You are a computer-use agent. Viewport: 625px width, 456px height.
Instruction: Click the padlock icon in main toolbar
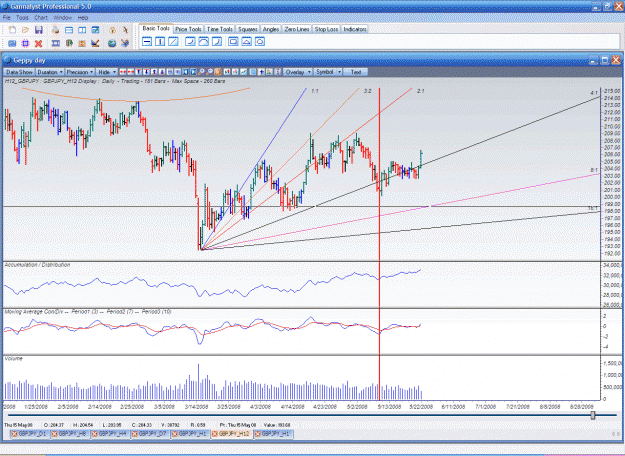pyautogui.click(x=112, y=30)
